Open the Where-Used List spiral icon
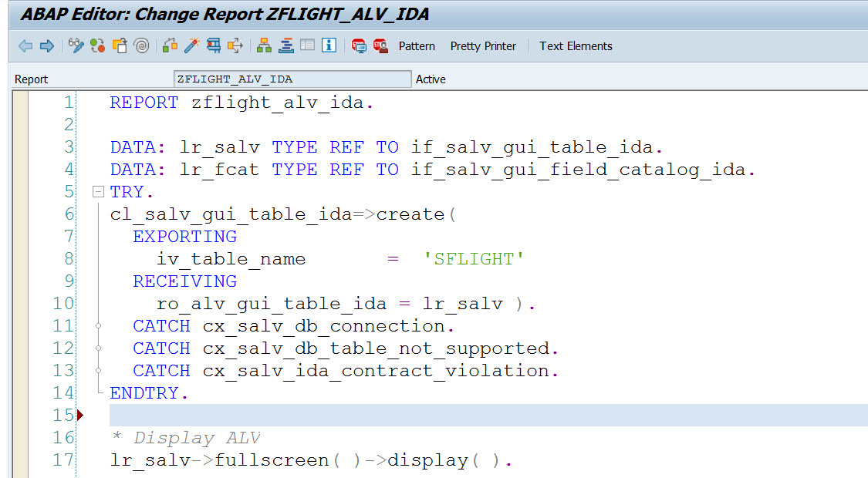Image resolution: width=868 pixels, height=478 pixels. pyautogui.click(x=141, y=45)
